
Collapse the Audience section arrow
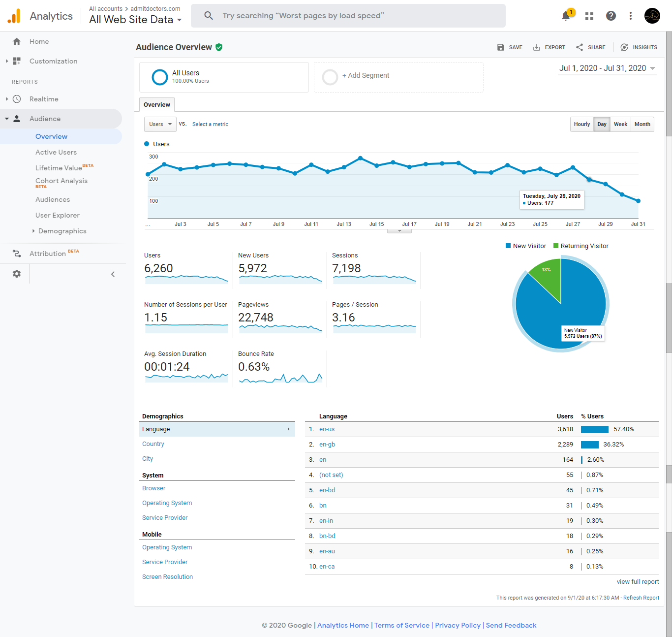point(7,119)
